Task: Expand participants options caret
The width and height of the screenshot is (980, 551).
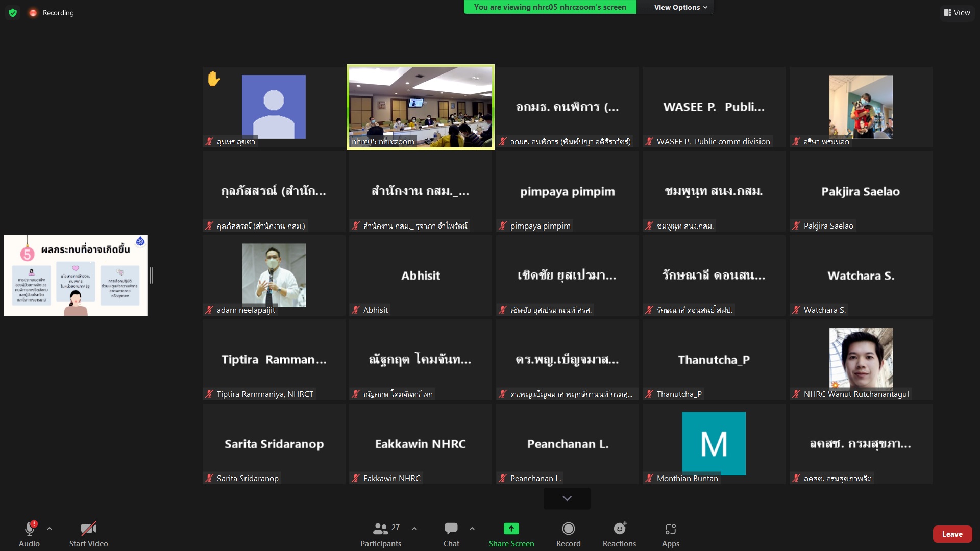Action: [414, 529]
